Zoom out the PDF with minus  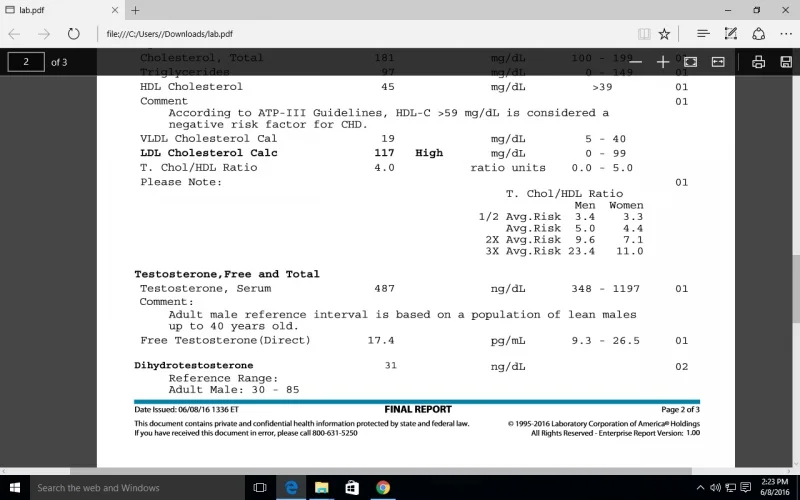pyautogui.click(x=635, y=62)
